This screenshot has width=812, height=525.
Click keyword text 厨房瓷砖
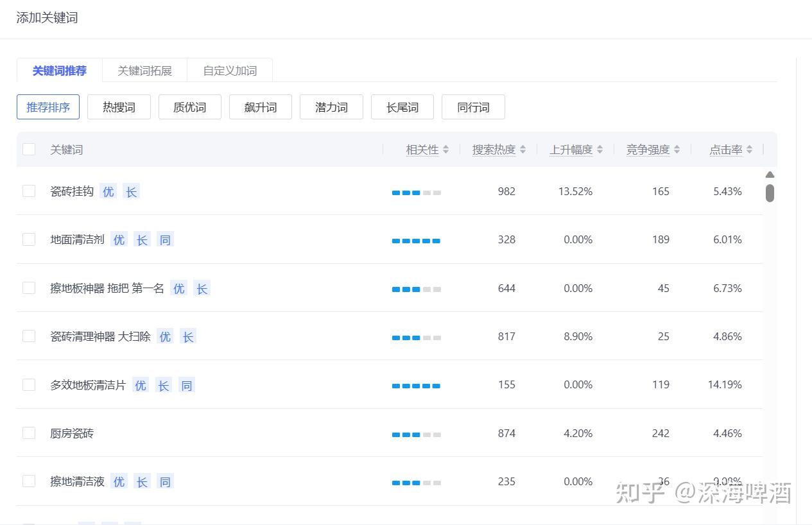[x=72, y=433]
